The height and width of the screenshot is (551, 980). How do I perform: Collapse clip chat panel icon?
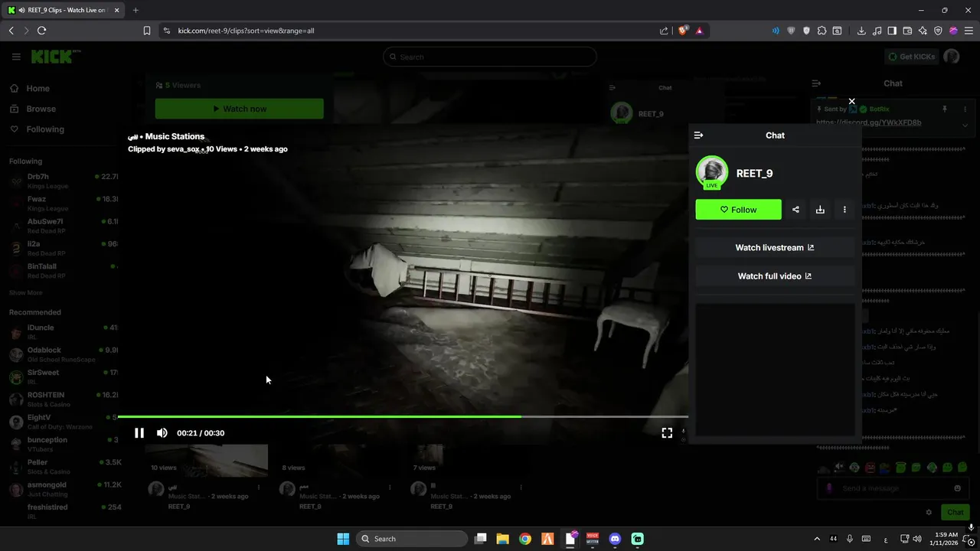[698, 135]
